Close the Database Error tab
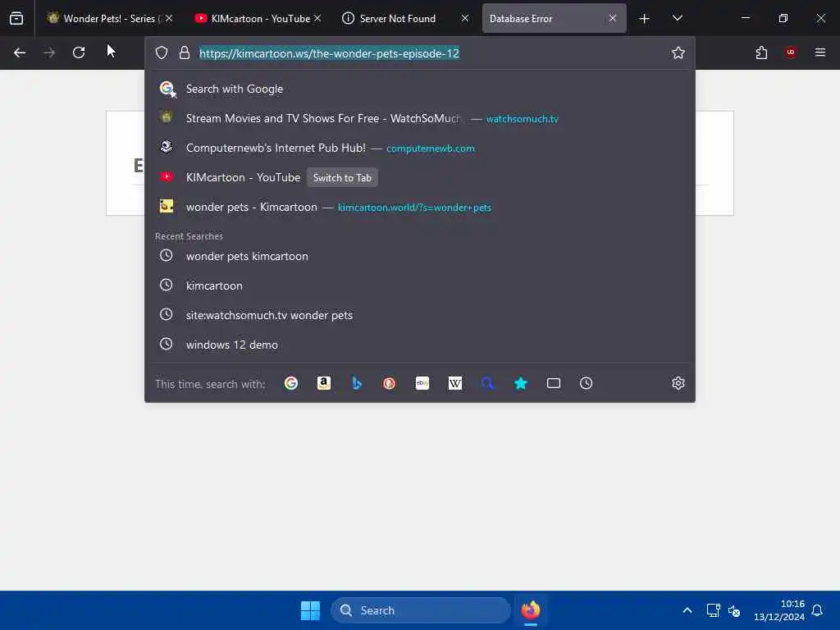Viewport: 840px width, 630px height. (x=613, y=18)
